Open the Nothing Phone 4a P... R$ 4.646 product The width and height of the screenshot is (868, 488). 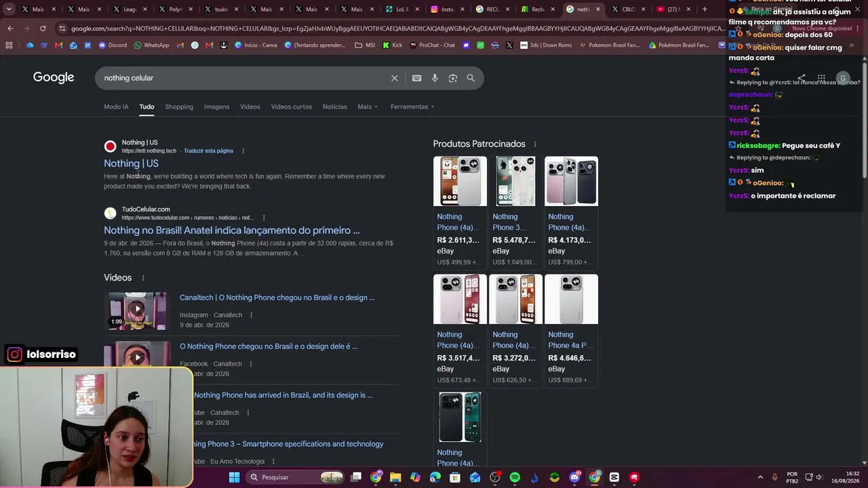click(x=571, y=330)
